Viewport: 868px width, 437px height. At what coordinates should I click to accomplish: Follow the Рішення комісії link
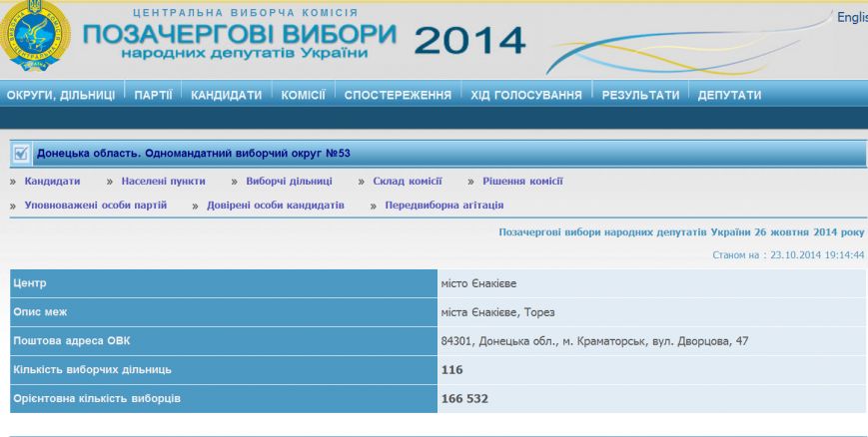click(522, 182)
